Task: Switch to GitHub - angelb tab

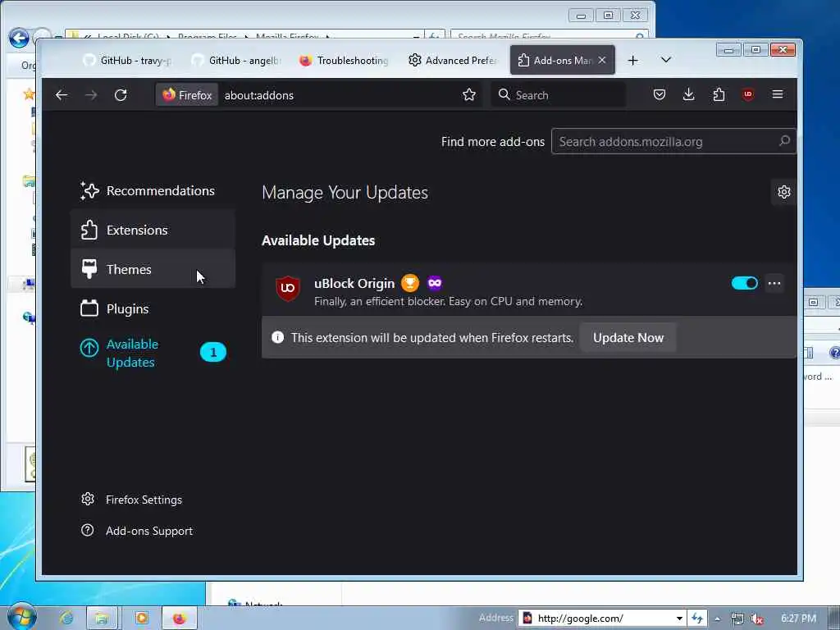Action: pos(235,60)
